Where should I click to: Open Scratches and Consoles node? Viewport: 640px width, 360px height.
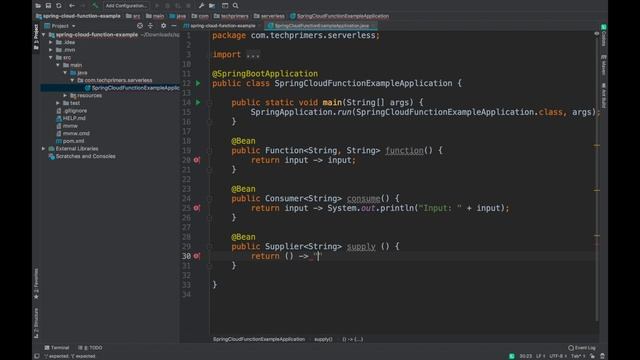82,156
